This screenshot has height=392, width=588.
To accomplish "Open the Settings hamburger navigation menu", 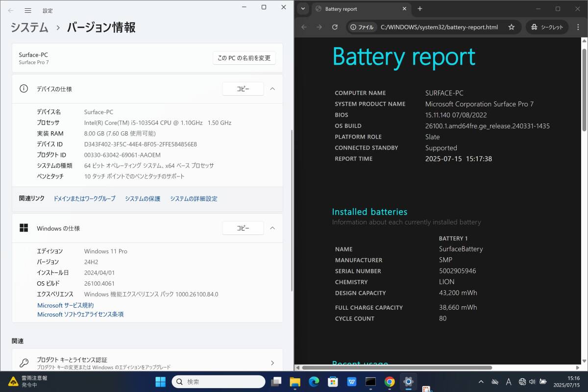I will pyautogui.click(x=28, y=10).
